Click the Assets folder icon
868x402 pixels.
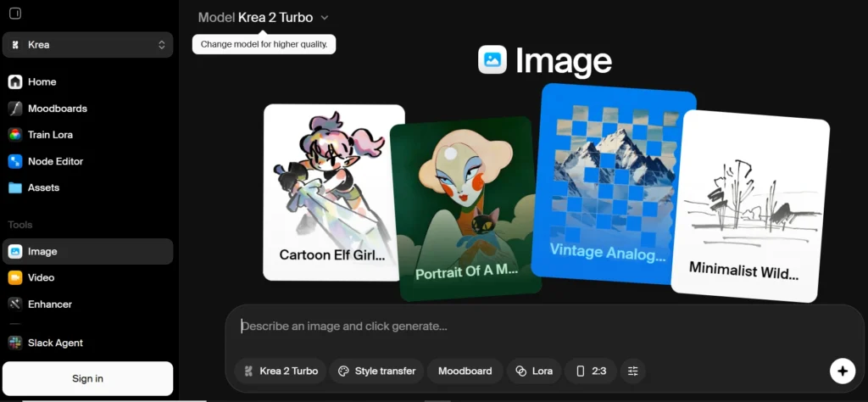click(15, 187)
